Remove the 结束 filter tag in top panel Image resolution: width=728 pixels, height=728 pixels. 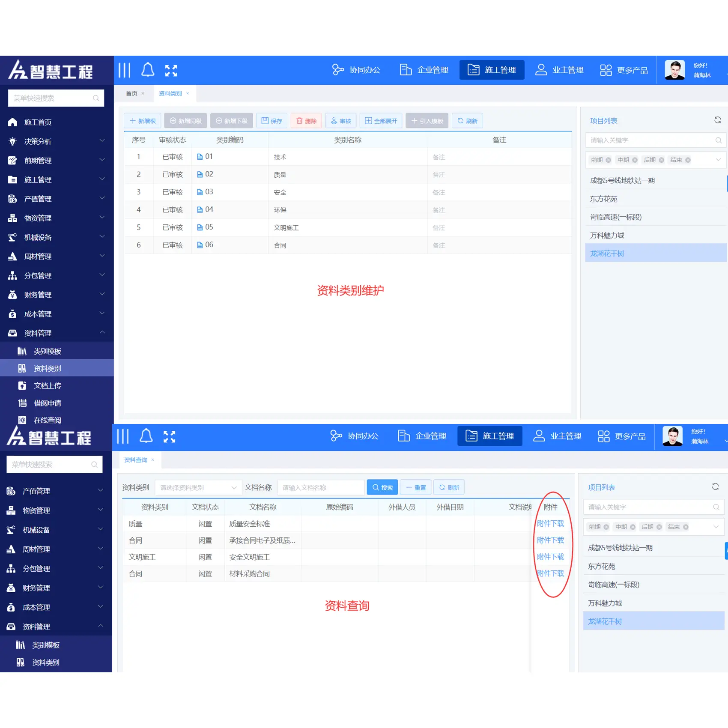point(688,160)
